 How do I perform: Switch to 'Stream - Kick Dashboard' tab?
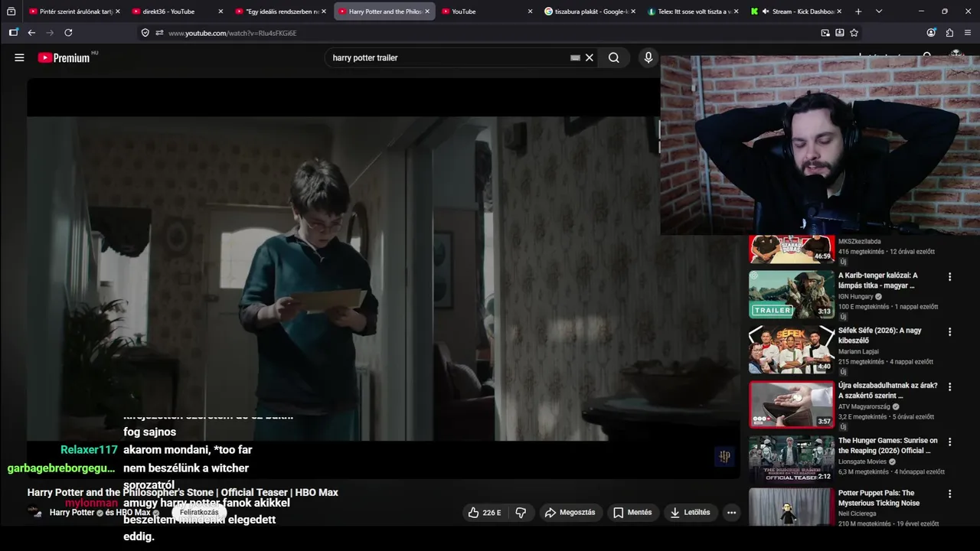[795, 11]
